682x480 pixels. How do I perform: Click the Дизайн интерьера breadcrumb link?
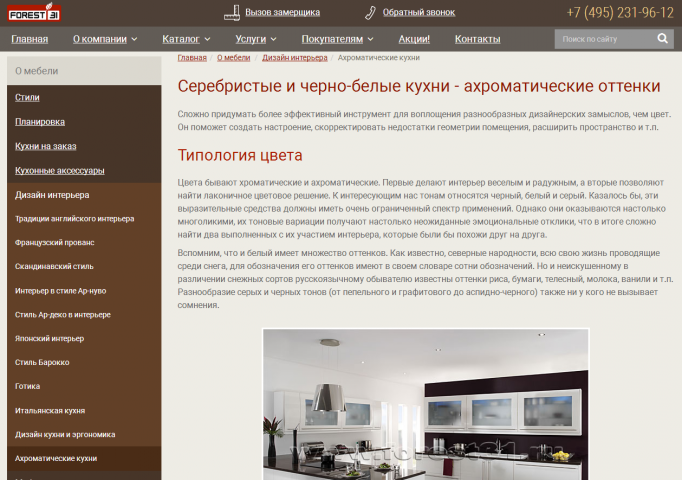[294, 57]
